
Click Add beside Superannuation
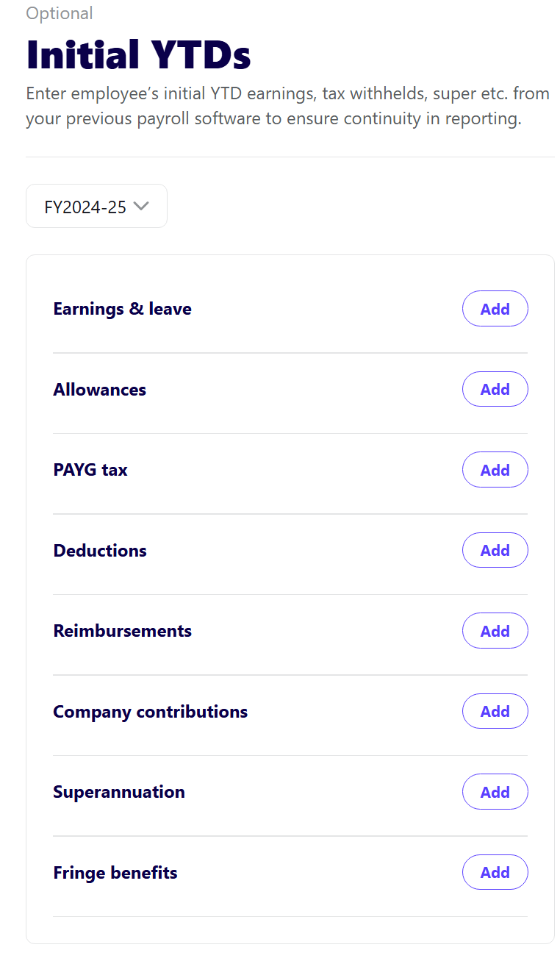[x=495, y=792]
